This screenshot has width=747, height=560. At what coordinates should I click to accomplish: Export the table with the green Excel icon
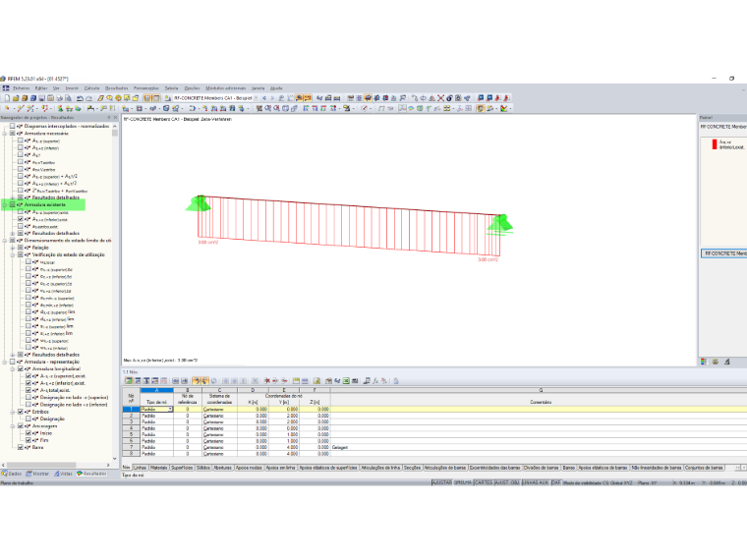pyautogui.click(x=346, y=381)
